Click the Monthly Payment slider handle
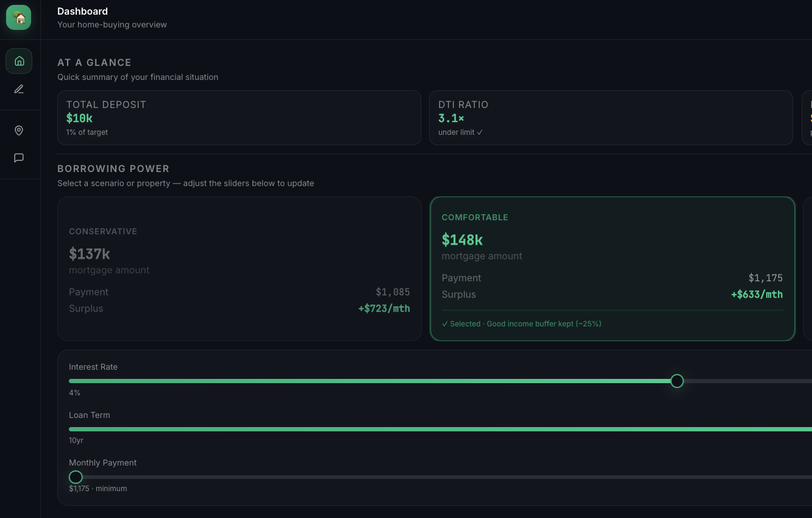812x518 pixels. [76, 477]
